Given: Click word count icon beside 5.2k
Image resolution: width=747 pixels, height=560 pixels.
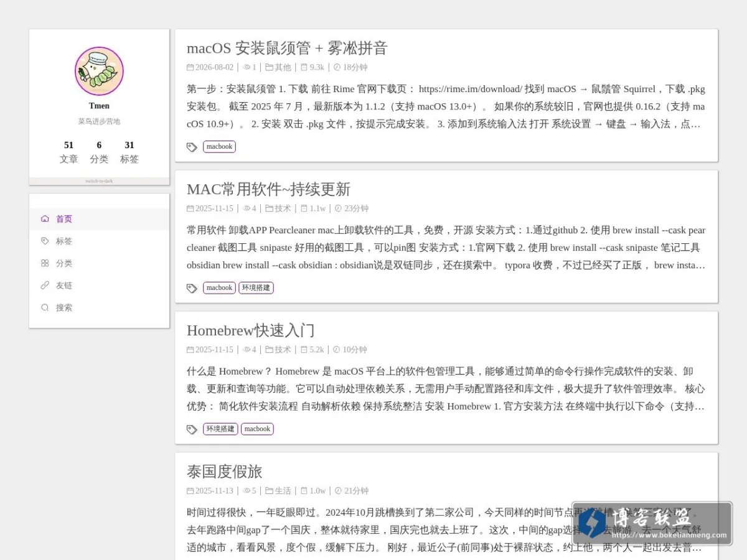Looking at the screenshot, I should pyautogui.click(x=304, y=350).
